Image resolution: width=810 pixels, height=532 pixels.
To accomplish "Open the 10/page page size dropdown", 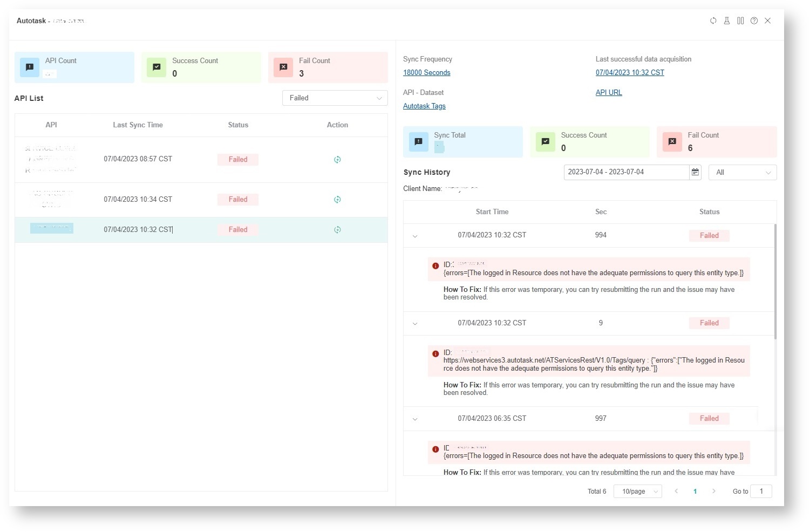I will click(637, 492).
